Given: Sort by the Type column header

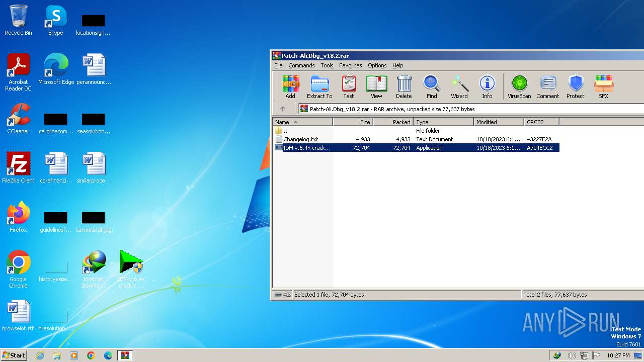Looking at the screenshot, I should pyautogui.click(x=443, y=122).
